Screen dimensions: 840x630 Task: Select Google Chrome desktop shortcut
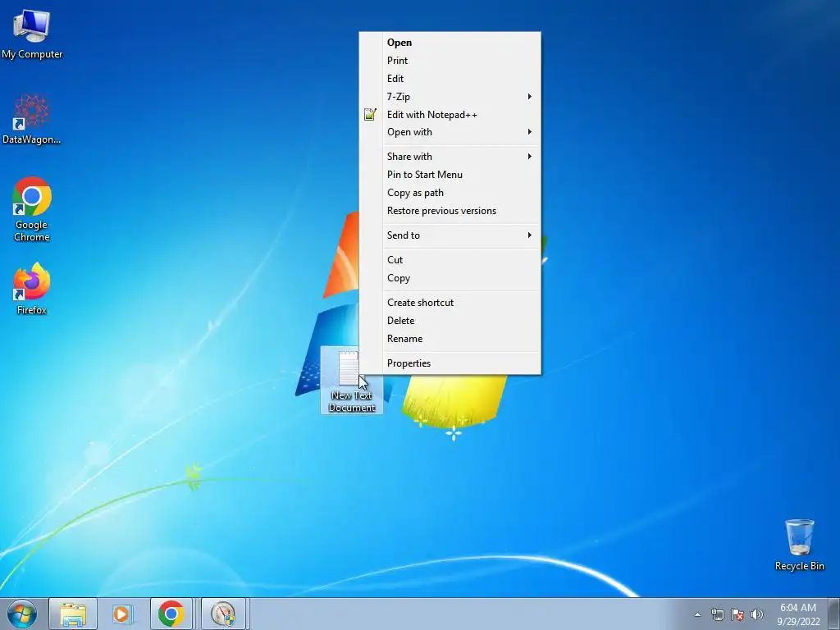[32, 208]
